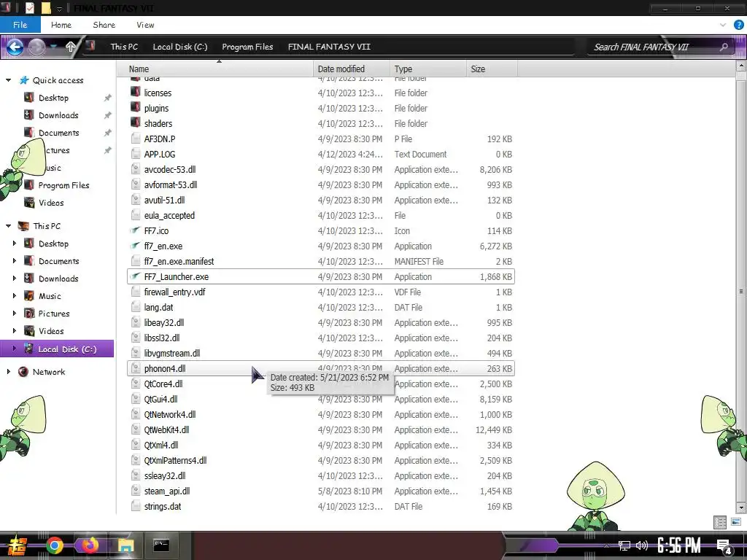Expand Pictures under This PC
The height and width of the screenshot is (560, 747).
coord(15,314)
